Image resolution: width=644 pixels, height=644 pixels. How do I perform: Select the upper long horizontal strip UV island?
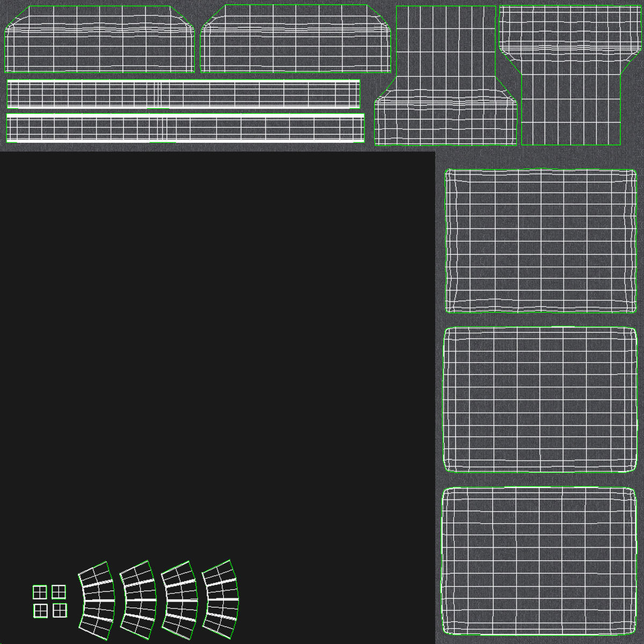183,94
